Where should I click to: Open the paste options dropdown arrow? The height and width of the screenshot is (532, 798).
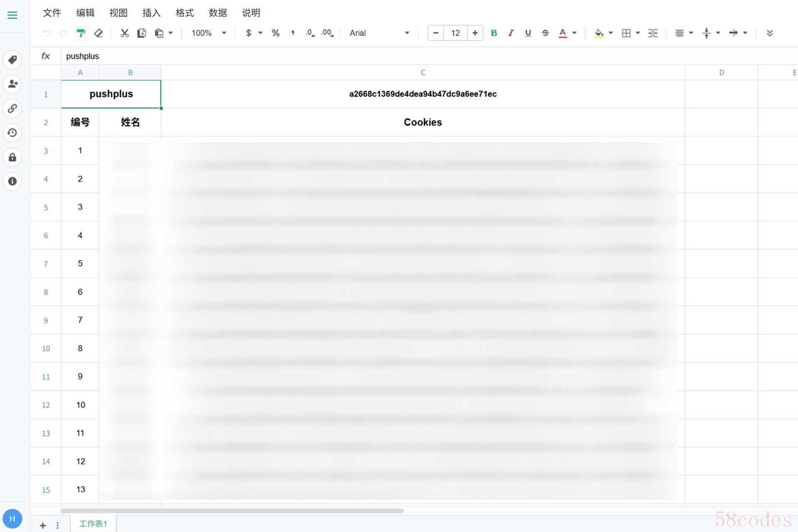click(x=170, y=33)
